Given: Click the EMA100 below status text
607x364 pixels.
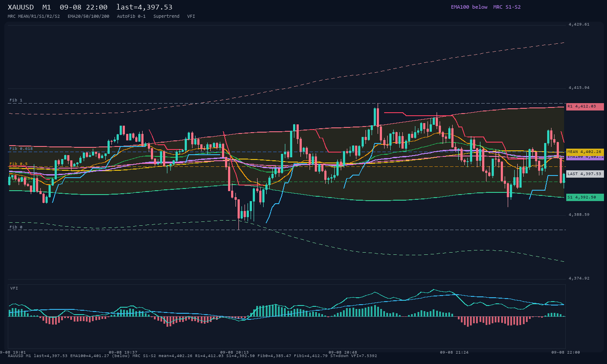Looking at the screenshot, I should [x=469, y=7].
